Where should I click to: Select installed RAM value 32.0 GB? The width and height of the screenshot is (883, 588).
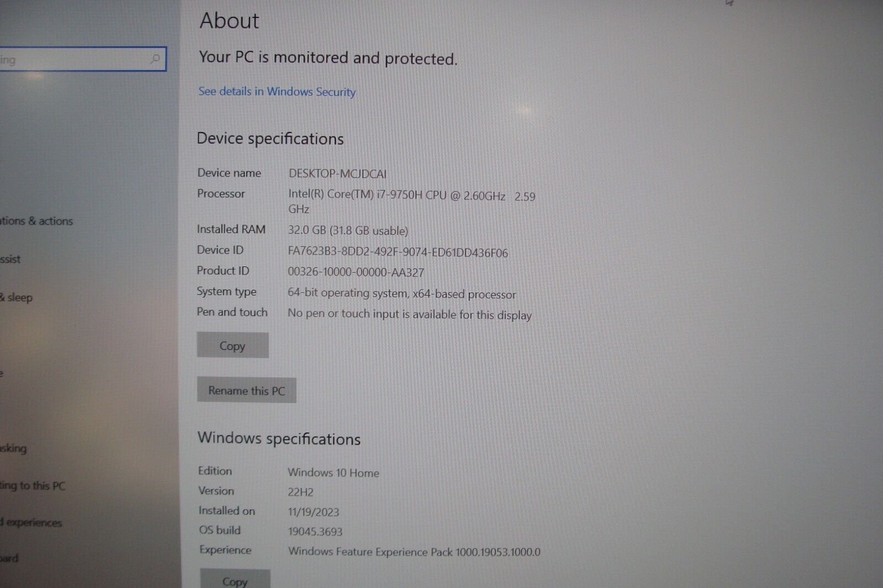pyautogui.click(x=348, y=231)
